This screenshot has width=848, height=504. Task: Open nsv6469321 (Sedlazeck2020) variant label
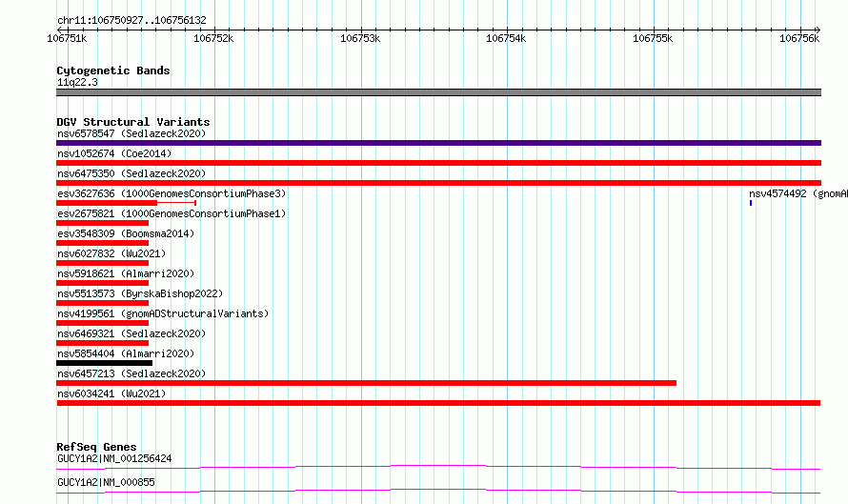131,333
